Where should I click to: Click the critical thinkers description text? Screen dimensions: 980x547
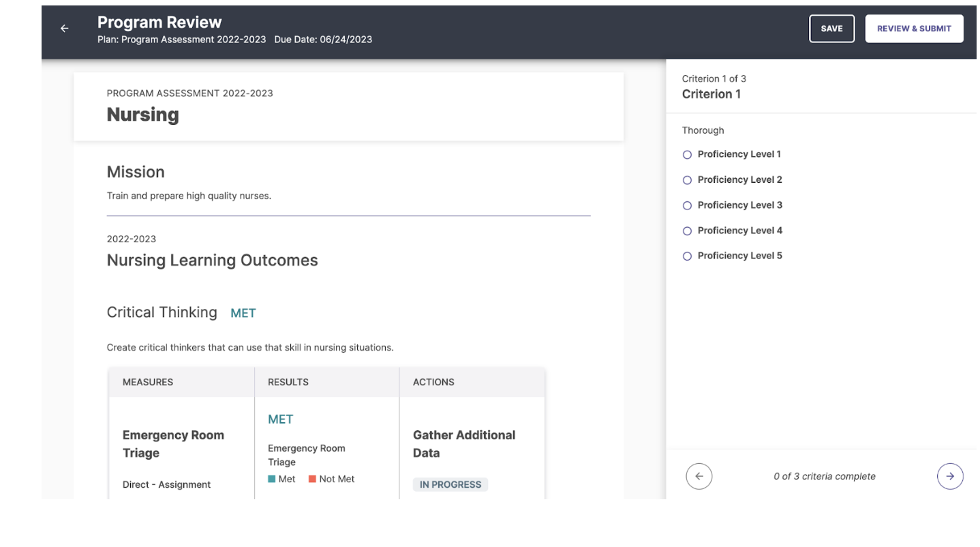[x=249, y=347]
